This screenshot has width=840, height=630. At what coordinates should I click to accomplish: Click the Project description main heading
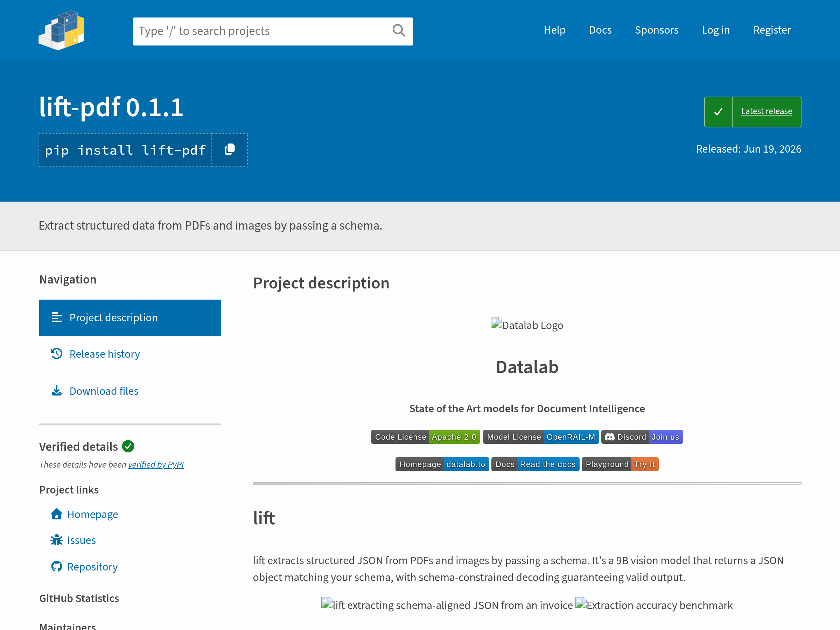point(321,283)
